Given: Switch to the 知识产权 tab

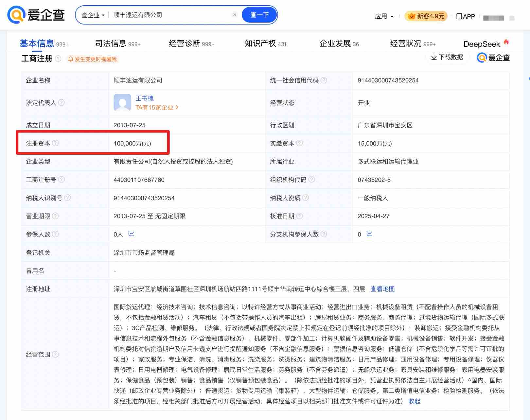Looking at the screenshot, I should point(266,44).
